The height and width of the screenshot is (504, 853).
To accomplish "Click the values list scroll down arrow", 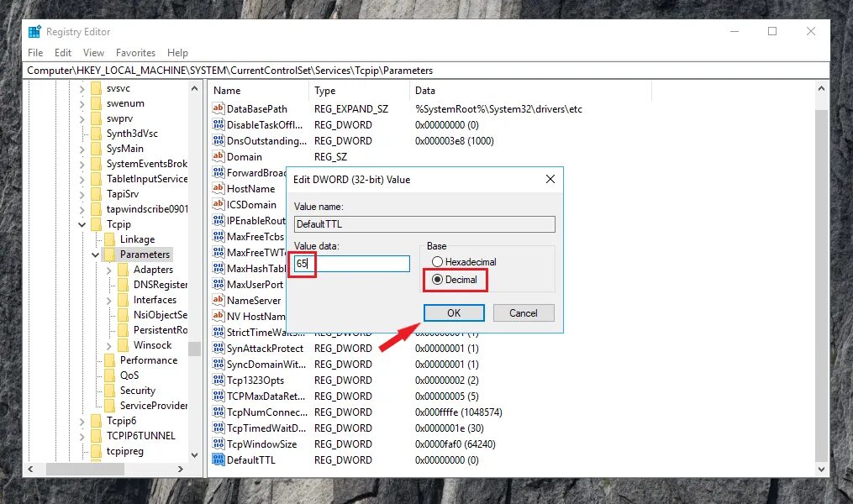I will pyautogui.click(x=821, y=470).
